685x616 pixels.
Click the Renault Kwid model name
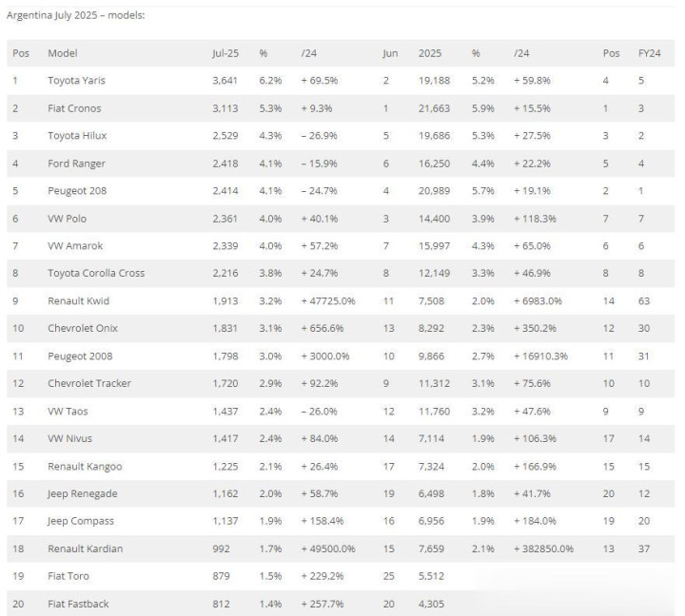tap(78, 301)
